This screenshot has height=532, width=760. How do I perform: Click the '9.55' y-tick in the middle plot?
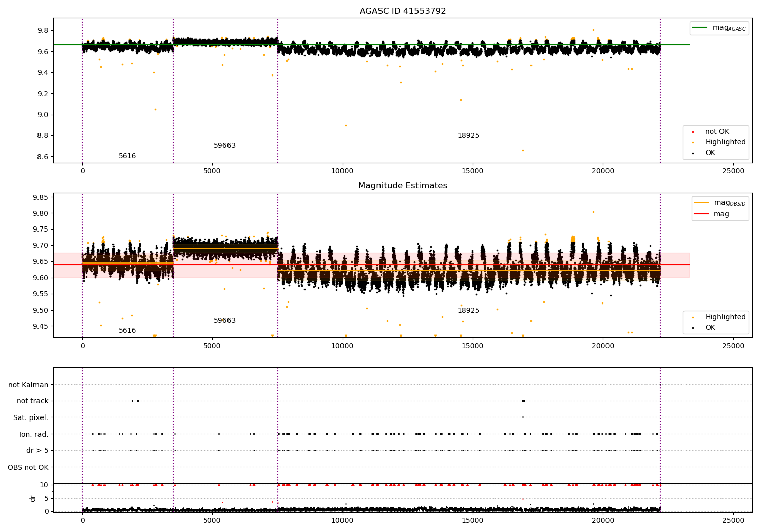(x=41, y=294)
